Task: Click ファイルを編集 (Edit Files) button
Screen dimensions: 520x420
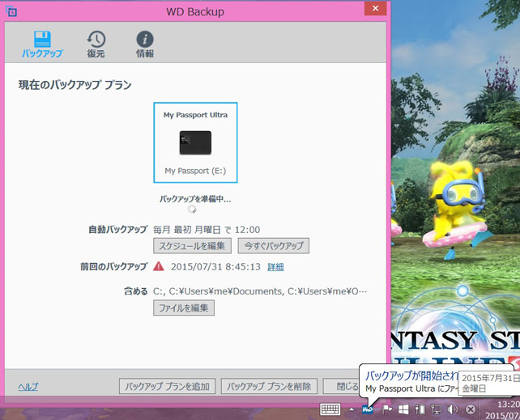Action: [x=183, y=308]
